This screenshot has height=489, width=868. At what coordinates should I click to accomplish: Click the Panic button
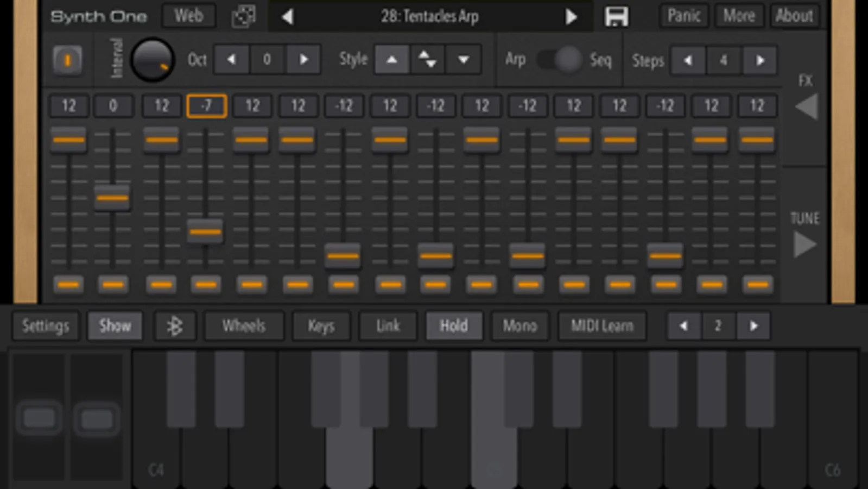(x=684, y=16)
